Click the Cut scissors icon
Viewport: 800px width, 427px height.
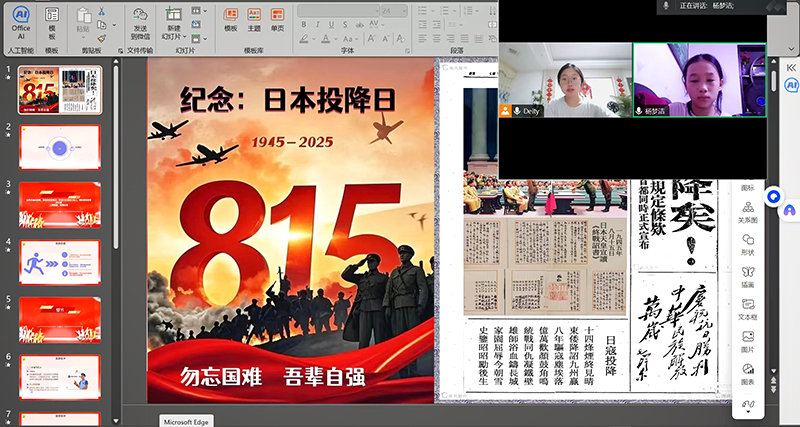[x=101, y=11]
